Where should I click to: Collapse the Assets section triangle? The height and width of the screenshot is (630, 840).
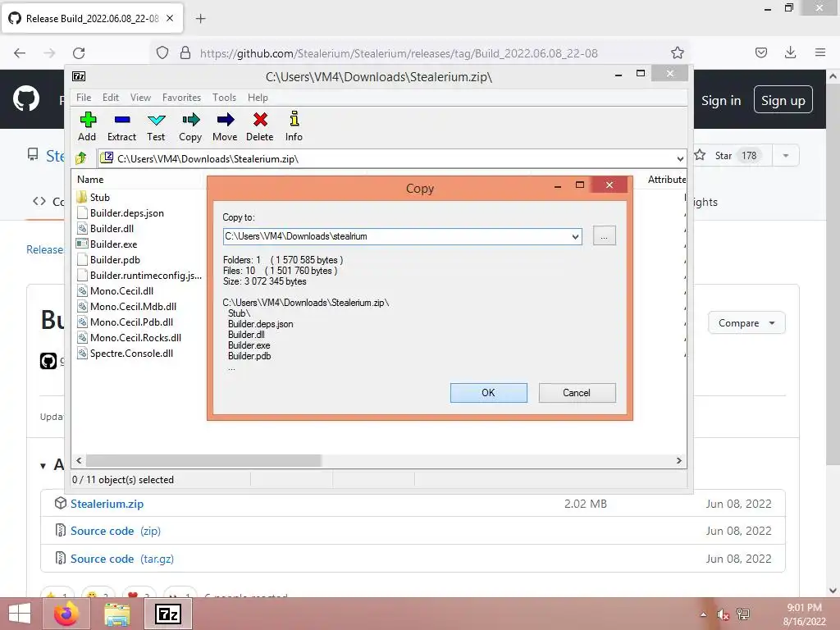[x=43, y=466]
